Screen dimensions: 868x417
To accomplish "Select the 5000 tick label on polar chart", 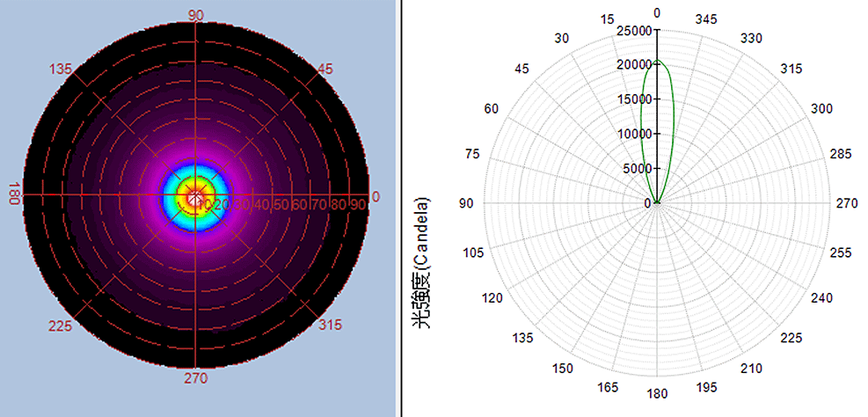I will (635, 168).
